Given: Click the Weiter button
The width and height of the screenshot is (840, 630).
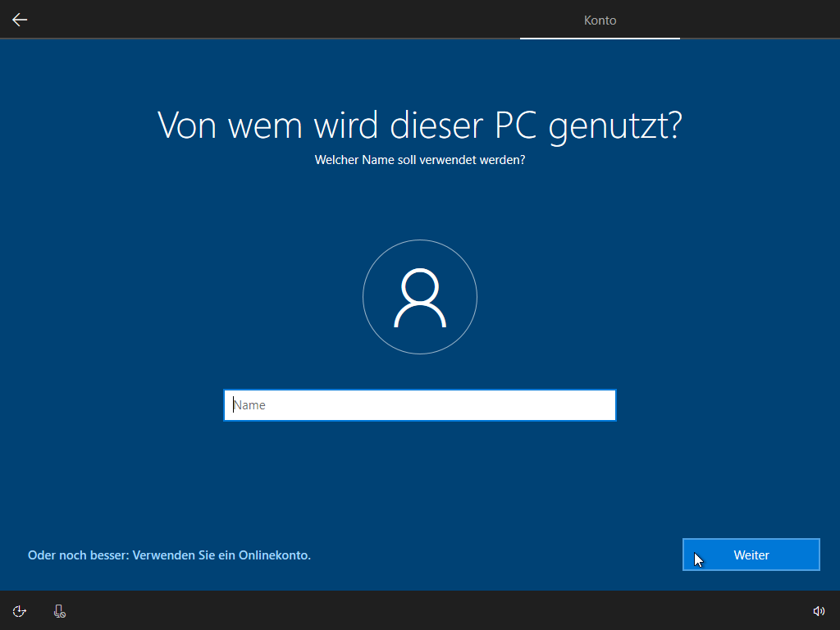Looking at the screenshot, I should tap(751, 555).
